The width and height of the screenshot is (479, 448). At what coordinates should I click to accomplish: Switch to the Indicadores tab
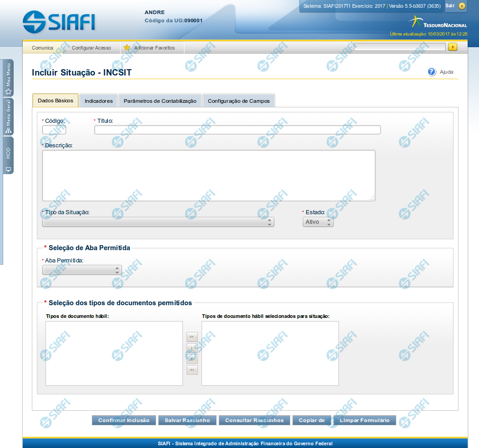[x=99, y=101]
